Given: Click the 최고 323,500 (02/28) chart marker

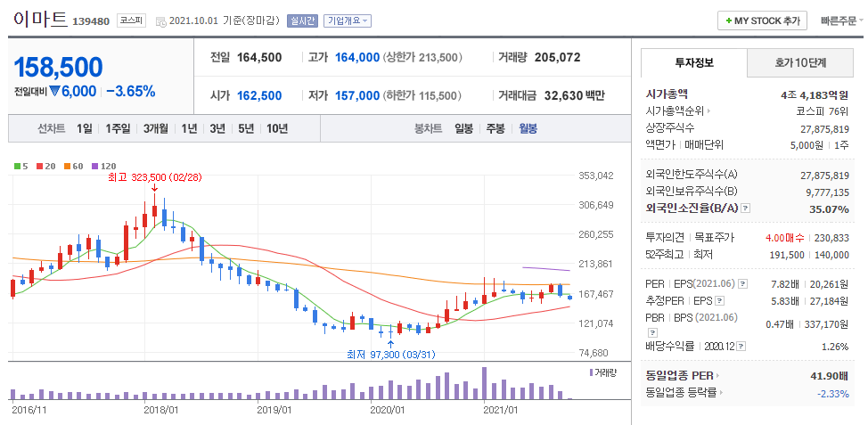Looking at the screenshot, I should tap(155, 177).
